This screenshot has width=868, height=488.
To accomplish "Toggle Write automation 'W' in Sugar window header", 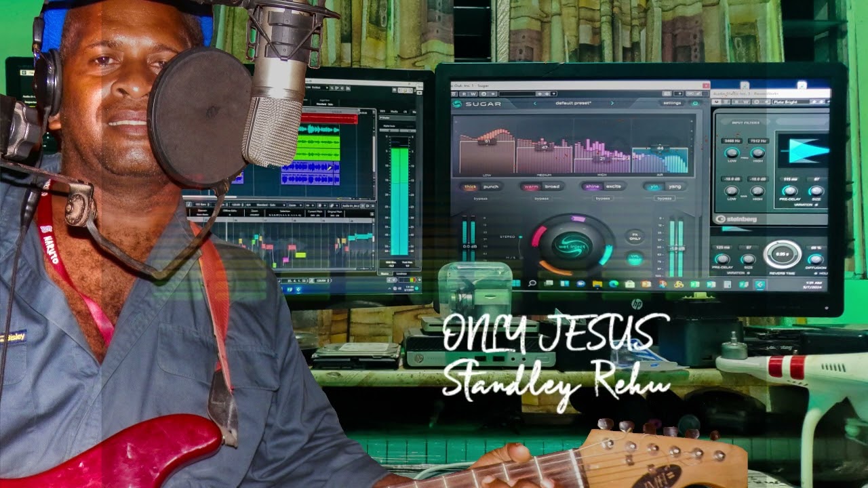I will pos(473,94).
